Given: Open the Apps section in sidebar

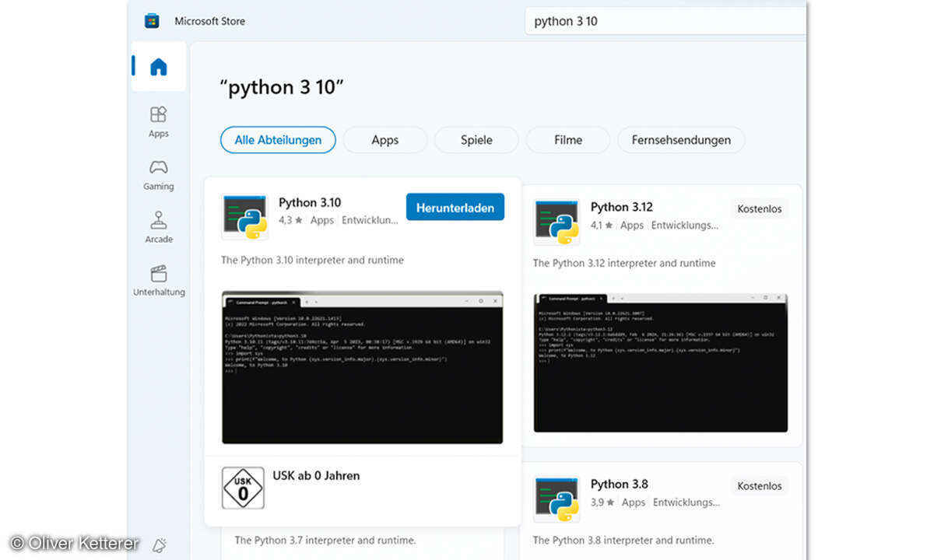Looking at the screenshot, I should [159, 122].
